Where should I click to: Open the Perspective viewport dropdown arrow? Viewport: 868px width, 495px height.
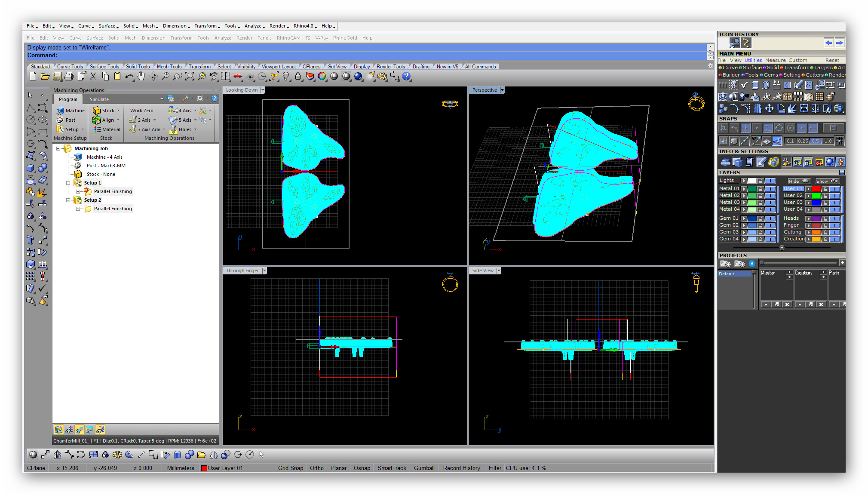(x=502, y=90)
